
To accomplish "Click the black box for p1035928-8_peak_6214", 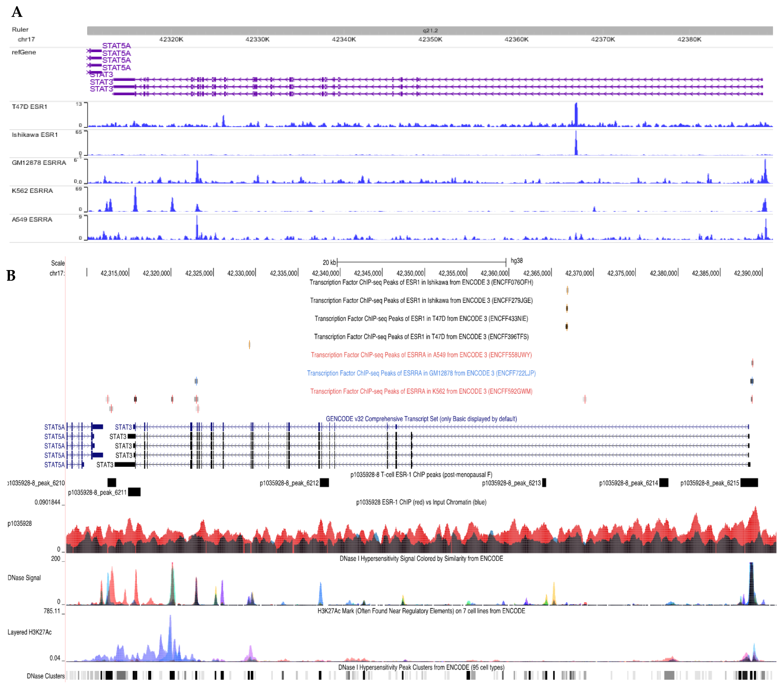I will coord(664,483).
